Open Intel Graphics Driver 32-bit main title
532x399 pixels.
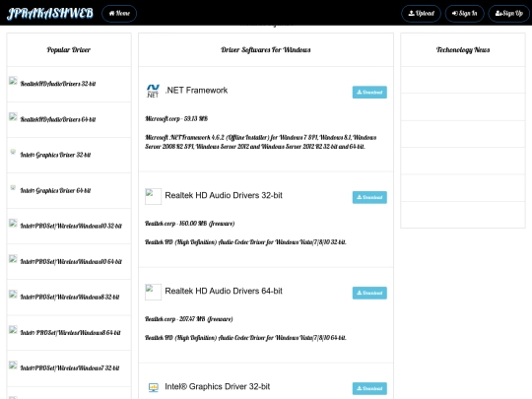(218, 387)
